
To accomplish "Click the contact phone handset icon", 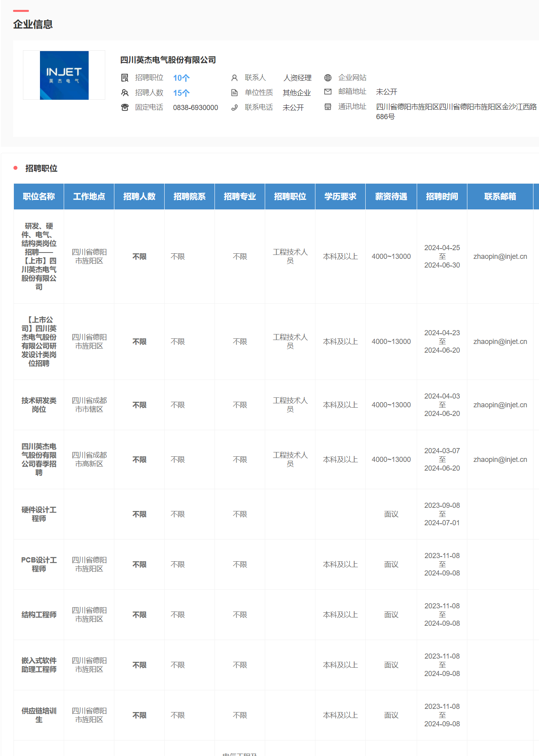I will pyautogui.click(x=234, y=107).
